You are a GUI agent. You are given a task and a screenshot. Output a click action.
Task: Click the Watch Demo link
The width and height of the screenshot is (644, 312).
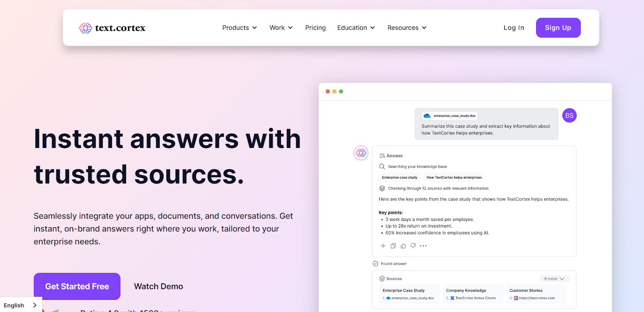159,286
